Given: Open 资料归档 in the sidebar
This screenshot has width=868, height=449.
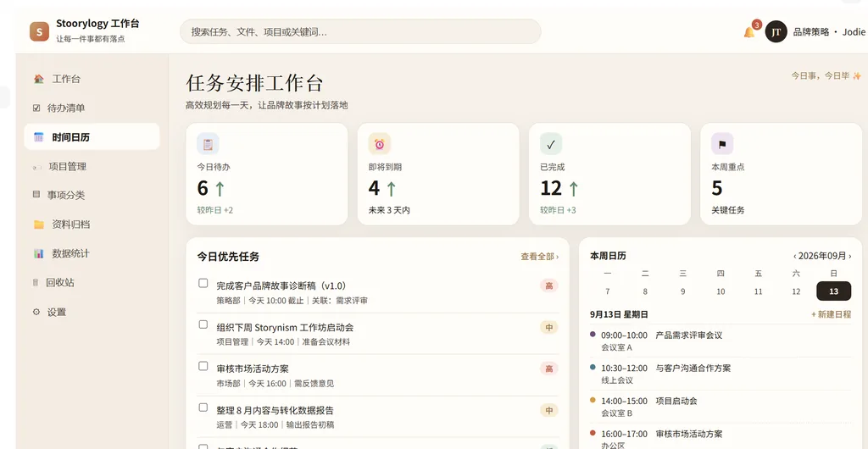Looking at the screenshot, I should tap(92, 224).
